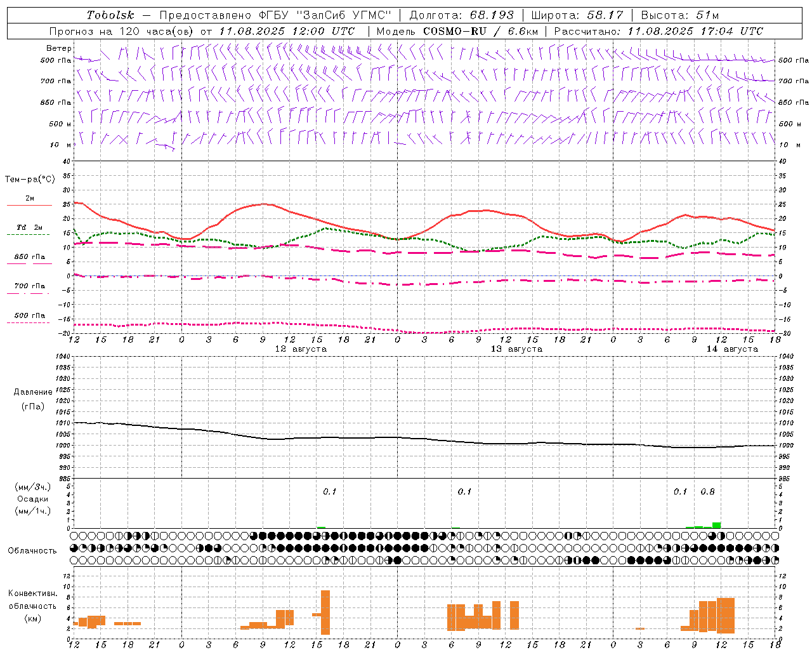Screen dimensions: 812x650
Task: Click the tallest green precipitation bar
Action: coord(716,525)
